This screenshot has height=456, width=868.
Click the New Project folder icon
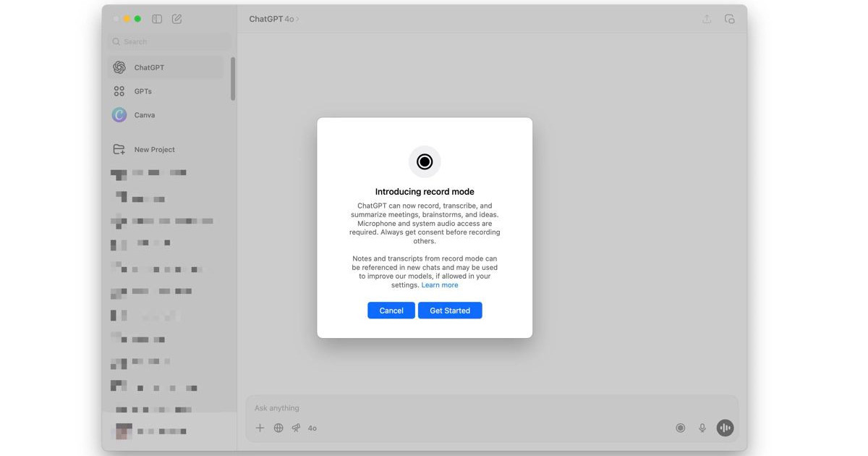[119, 149]
